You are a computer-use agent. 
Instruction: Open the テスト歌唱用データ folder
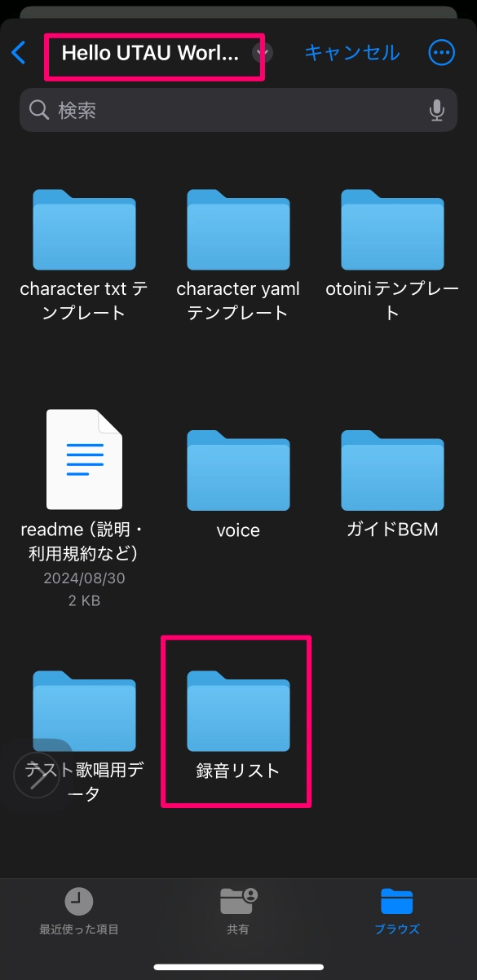[x=84, y=710]
